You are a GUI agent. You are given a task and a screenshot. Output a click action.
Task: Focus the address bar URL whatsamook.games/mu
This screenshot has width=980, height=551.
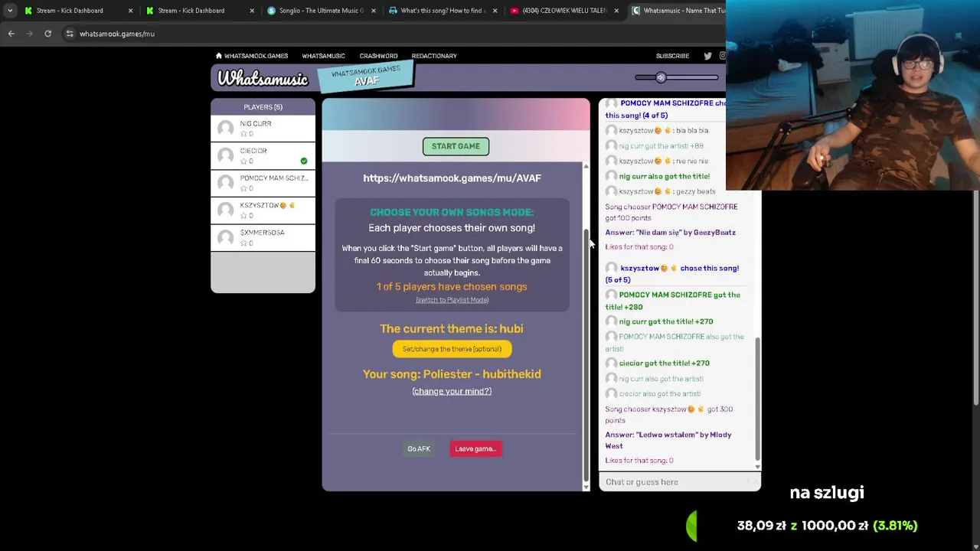pyautogui.click(x=117, y=34)
